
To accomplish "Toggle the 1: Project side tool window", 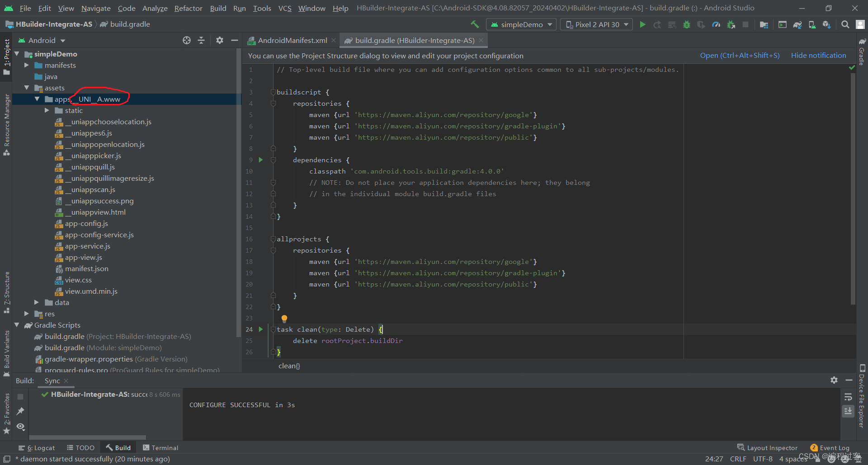I will pos(6,56).
